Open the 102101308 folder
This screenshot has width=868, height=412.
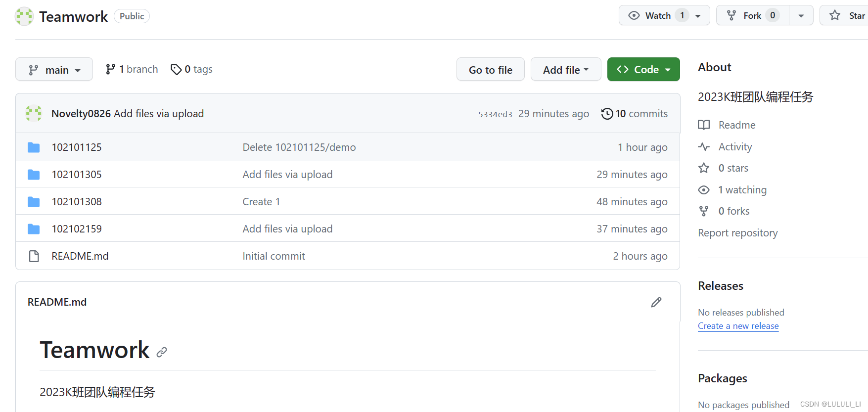click(77, 202)
